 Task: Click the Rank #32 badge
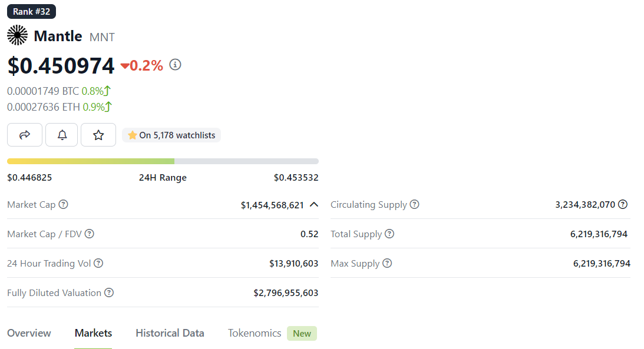pyautogui.click(x=31, y=11)
